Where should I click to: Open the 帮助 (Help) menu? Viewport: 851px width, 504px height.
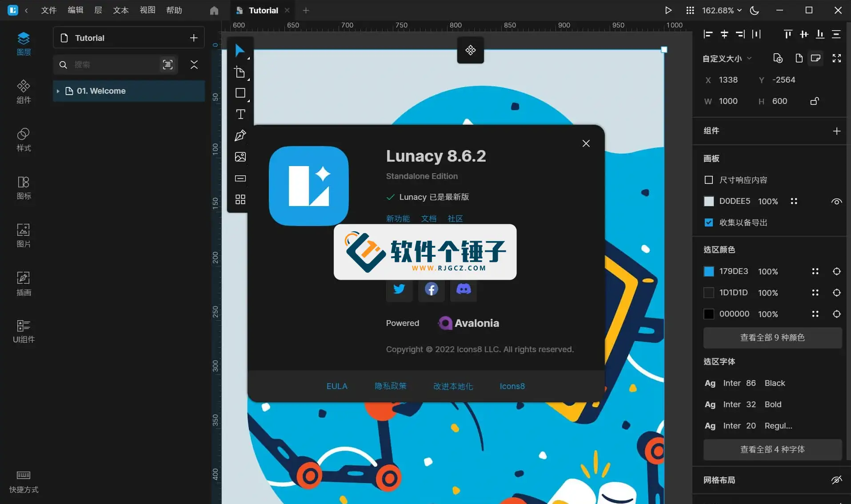click(174, 10)
